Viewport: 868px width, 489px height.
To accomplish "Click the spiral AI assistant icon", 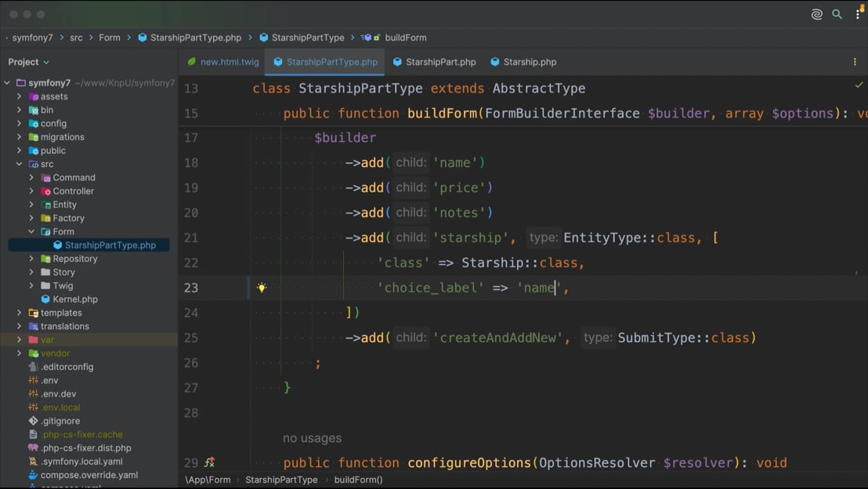I will [816, 14].
